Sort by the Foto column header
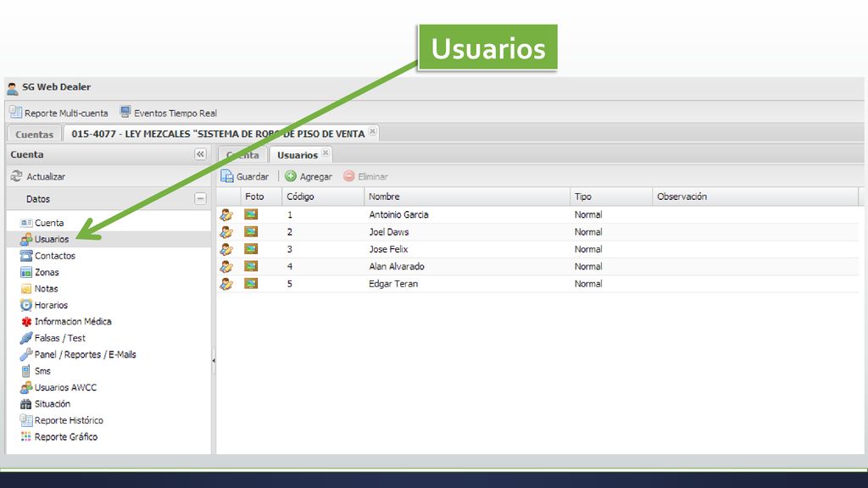 pyautogui.click(x=261, y=197)
